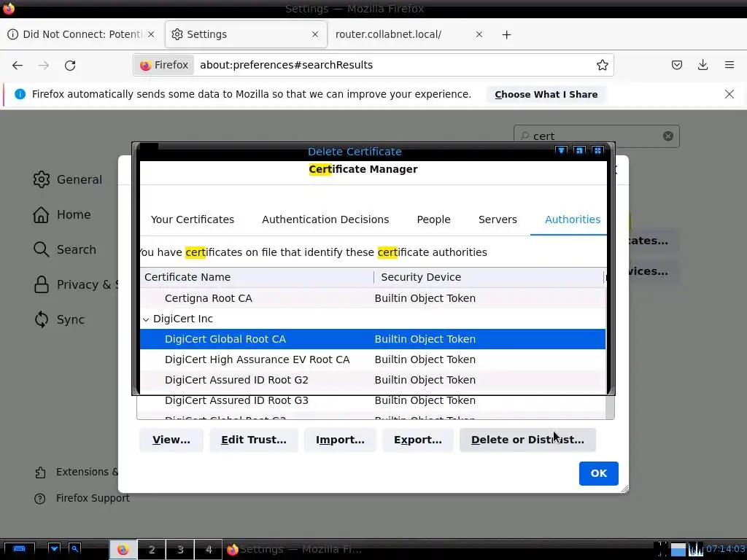Maximize the Delete Certificate window icon
Screen dimensions: 747x560
pyautogui.click(x=579, y=151)
